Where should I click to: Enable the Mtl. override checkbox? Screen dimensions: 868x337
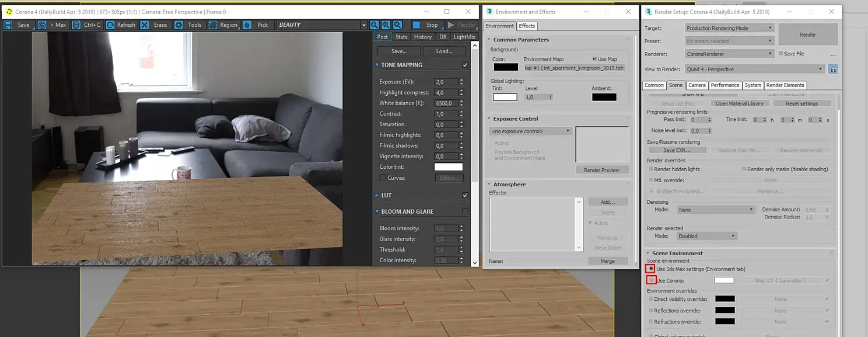[x=651, y=180]
